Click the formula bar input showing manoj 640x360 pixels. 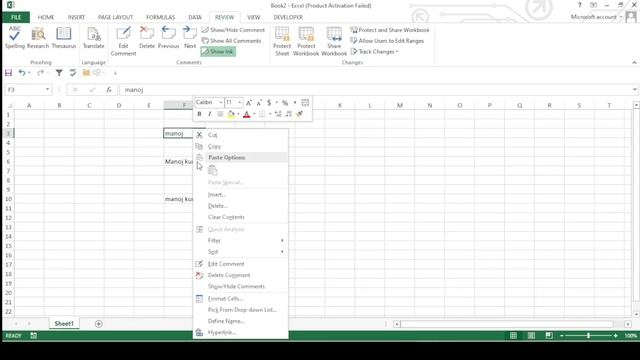pos(375,90)
